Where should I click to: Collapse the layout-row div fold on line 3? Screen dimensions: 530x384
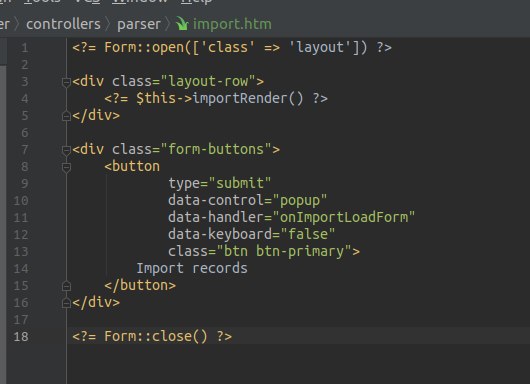coord(66,82)
